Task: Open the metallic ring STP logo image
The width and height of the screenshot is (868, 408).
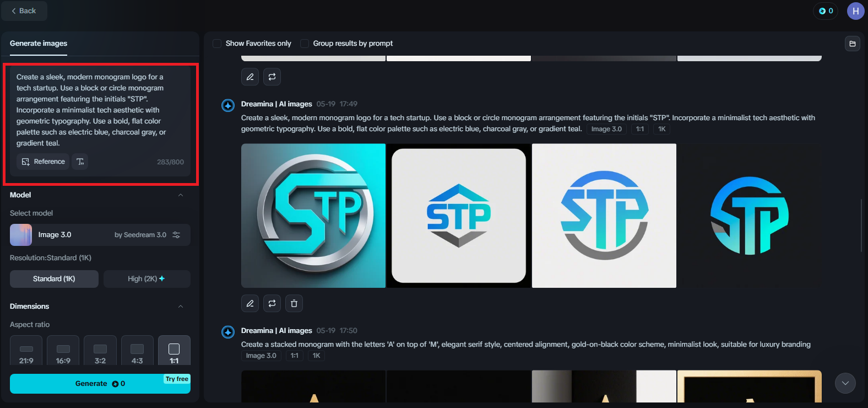Action: [x=313, y=216]
